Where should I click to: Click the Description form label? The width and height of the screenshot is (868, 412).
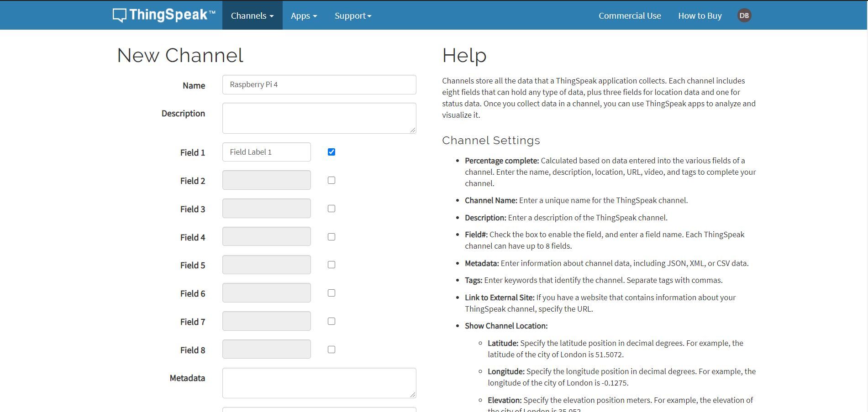[x=183, y=113]
